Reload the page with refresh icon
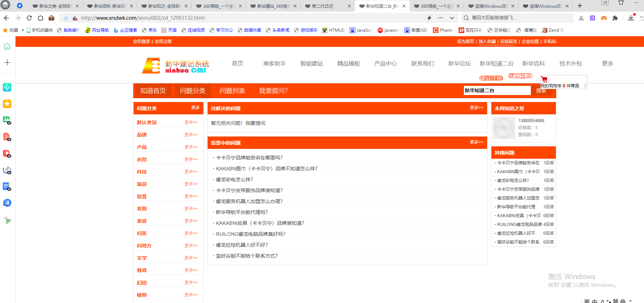 [29, 18]
